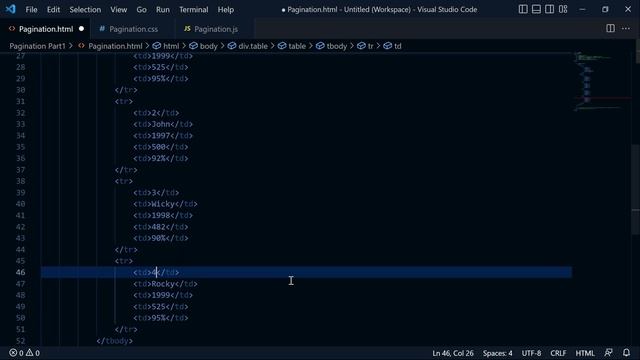This screenshot has width=640, height=360.
Task: Click the minimap code overview
Action: coord(602,82)
